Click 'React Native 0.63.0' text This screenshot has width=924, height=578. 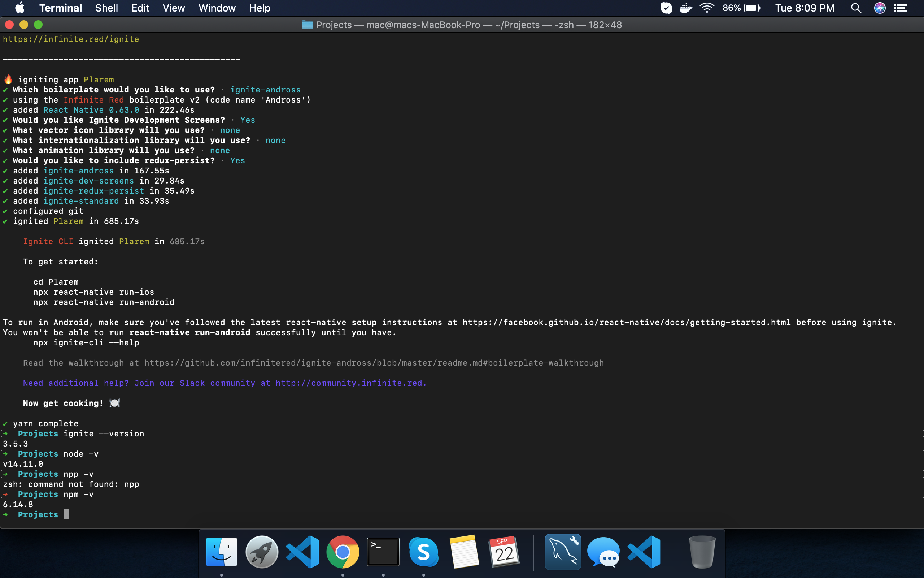pyautogui.click(x=91, y=110)
